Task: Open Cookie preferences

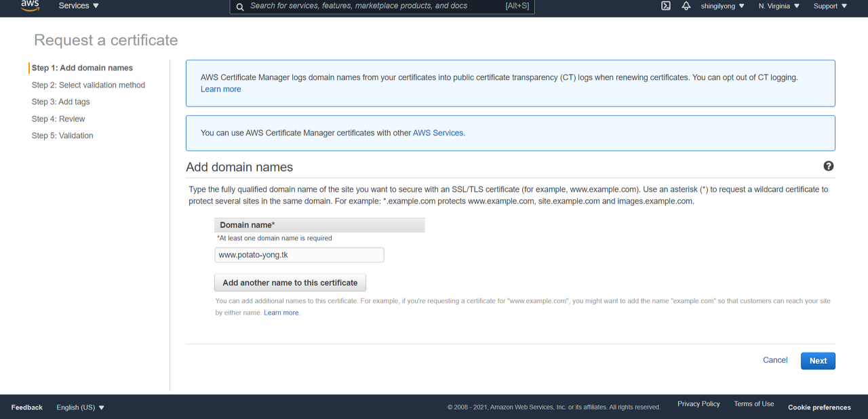Action: 819,407
